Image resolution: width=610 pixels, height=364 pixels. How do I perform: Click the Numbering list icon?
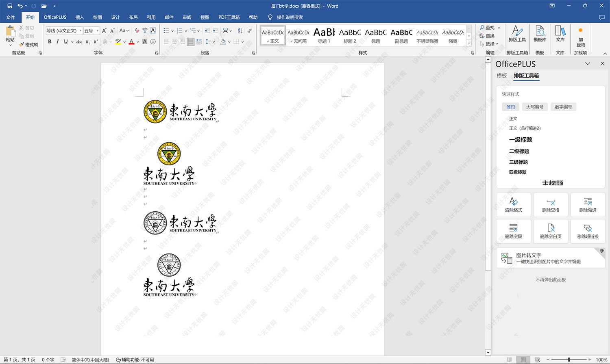179,30
